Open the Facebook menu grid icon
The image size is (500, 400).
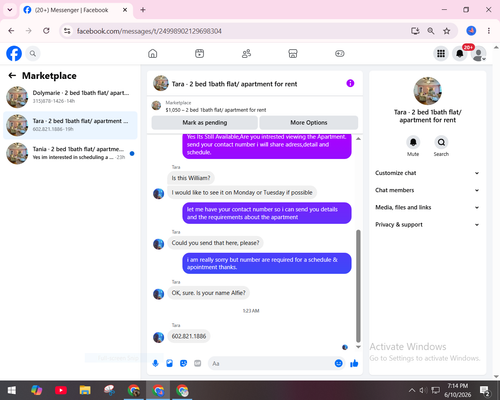(x=441, y=53)
